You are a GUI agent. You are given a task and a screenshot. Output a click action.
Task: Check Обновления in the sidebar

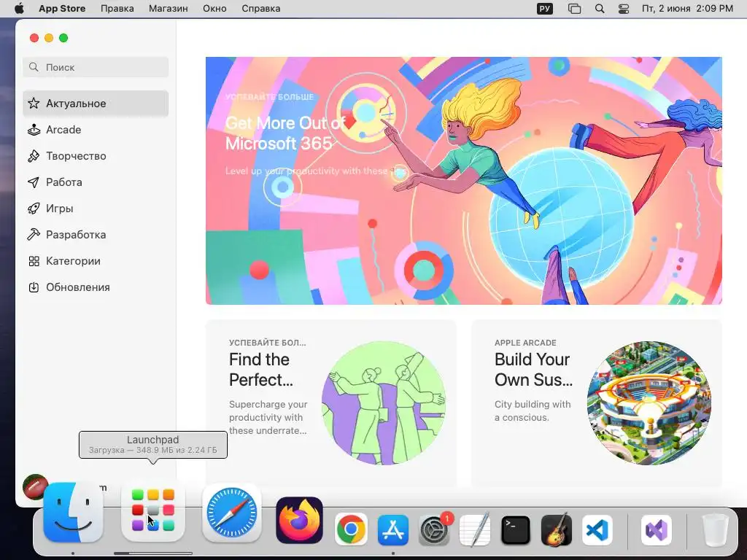(x=96, y=287)
